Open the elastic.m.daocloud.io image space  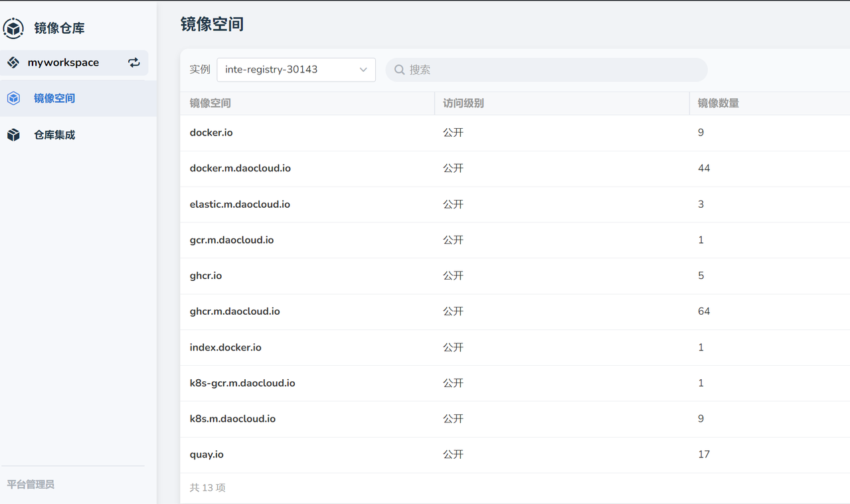240,205
